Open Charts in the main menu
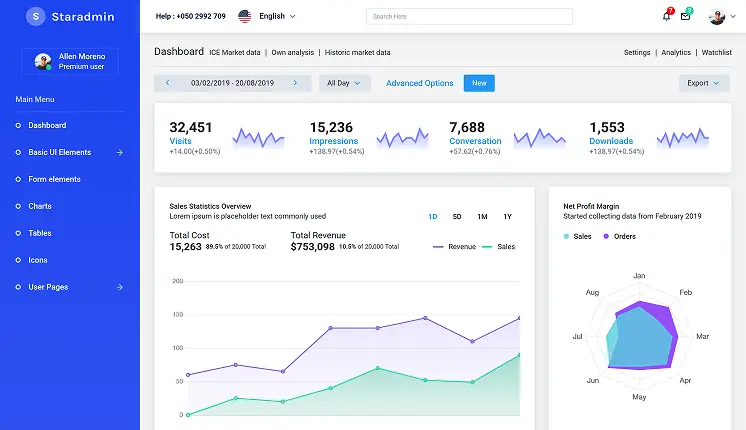The height and width of the screenshot is (430, 746). (40, 206)
